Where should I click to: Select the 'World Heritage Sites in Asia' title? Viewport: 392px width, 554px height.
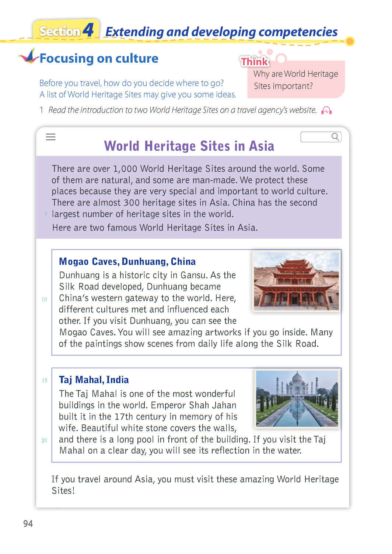(x=189, y=146)
